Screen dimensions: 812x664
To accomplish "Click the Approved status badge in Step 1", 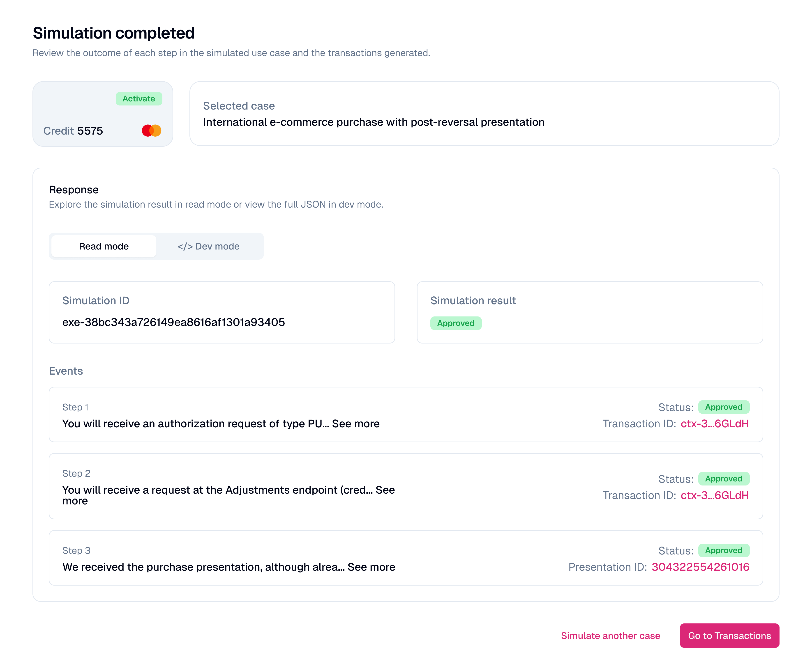I will (724, 407).
